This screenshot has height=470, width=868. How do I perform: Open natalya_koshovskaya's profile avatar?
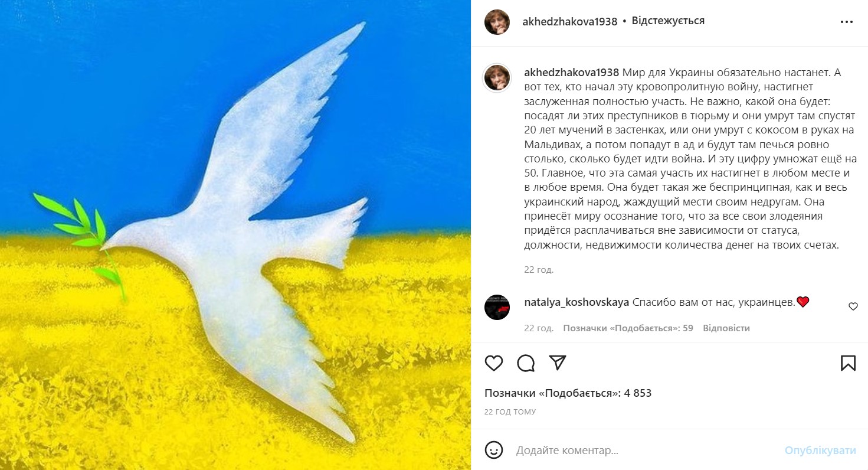[497, 307]
